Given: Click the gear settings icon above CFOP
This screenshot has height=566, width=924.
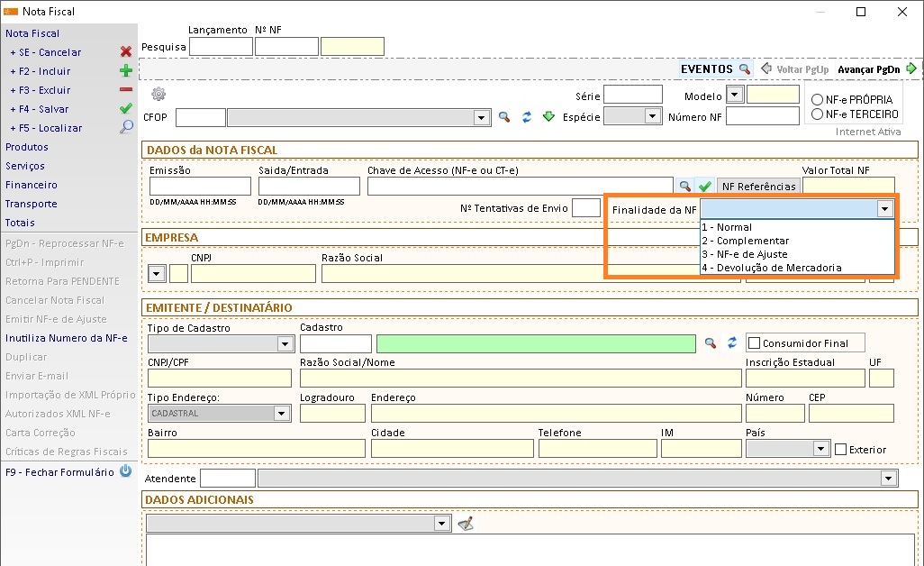Looking at the screenshot, I should 159,95.
